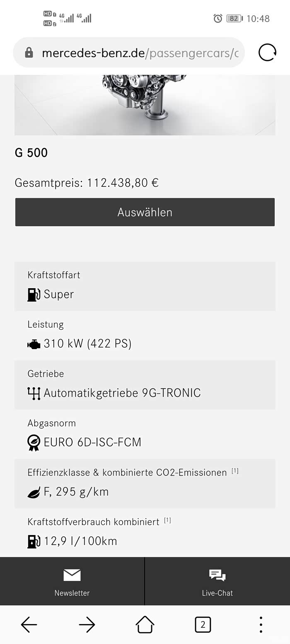Click the browser reload icon

click(267, 53)
